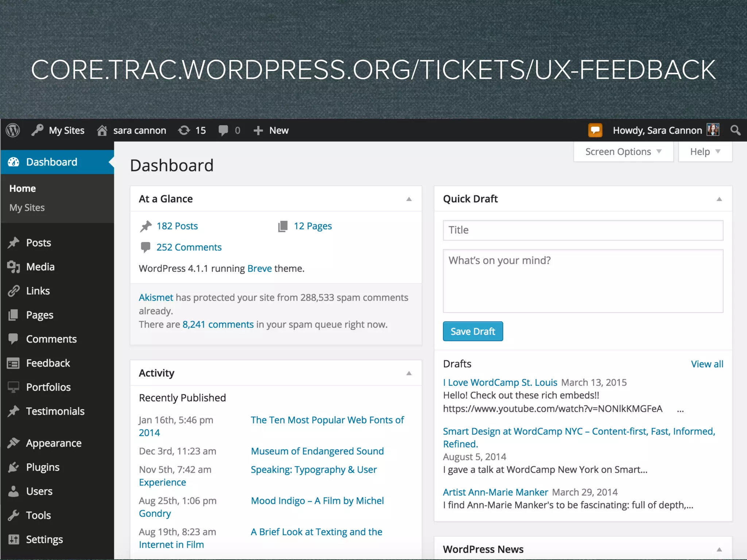Click the Comments bubble icon in sidebar

(13, 339)
